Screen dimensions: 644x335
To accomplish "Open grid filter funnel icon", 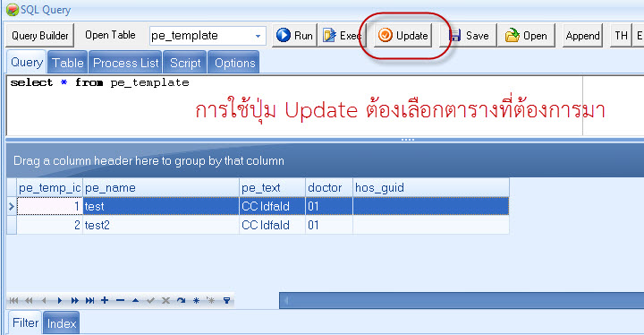I will (226, 300).
